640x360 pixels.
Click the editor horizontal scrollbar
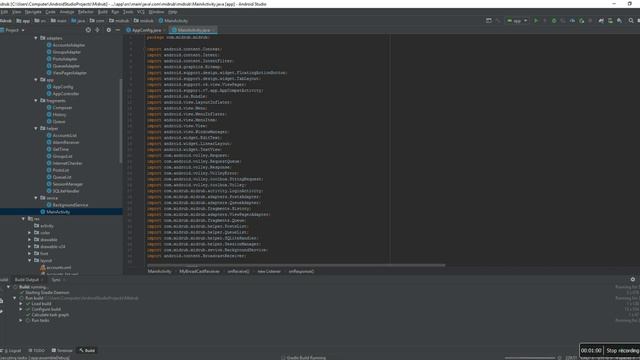tap(296, 265)
